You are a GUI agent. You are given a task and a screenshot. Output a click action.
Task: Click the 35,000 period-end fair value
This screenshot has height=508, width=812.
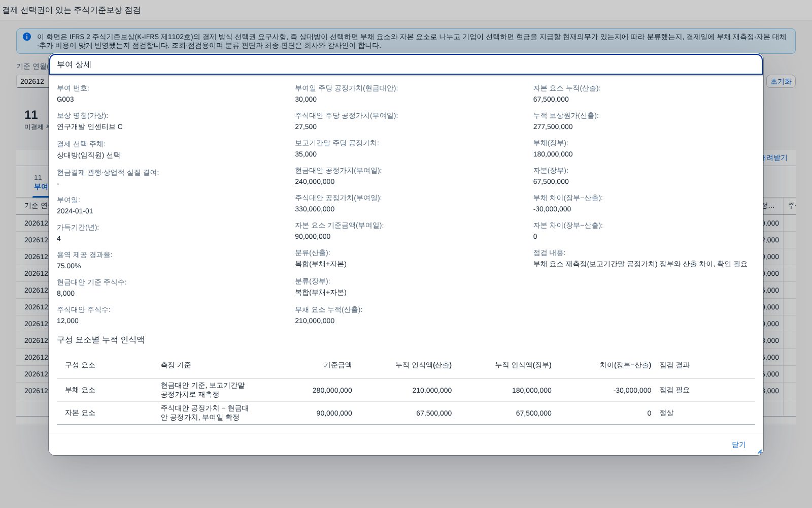pyautogui.click(x=306, y=154)
